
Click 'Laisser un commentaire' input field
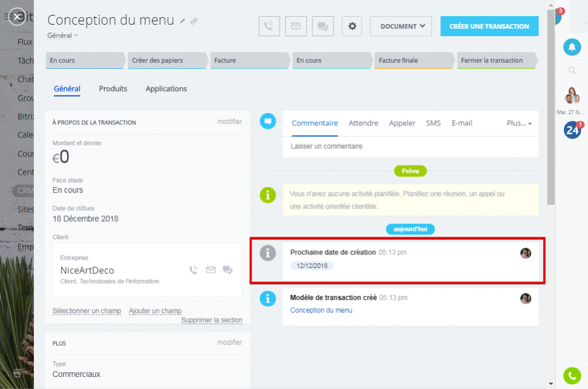[x=411, y=147]
